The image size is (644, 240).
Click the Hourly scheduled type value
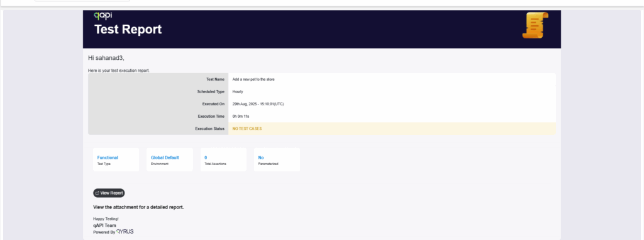point(237,91)
